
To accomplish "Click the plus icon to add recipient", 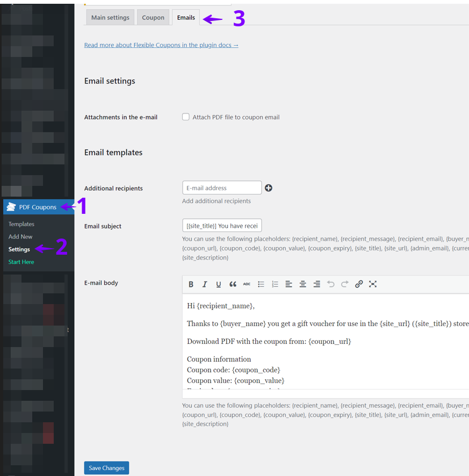I will [269, 188].
